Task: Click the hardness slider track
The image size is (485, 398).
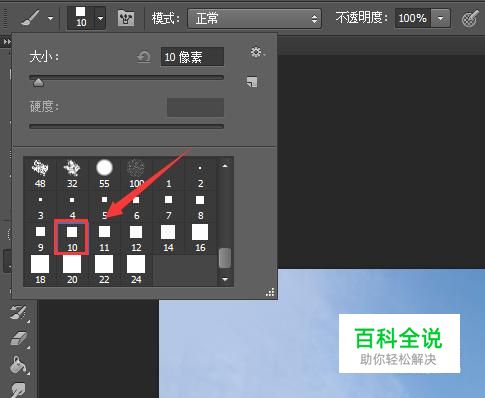Action: pyautogui.click(x=126, y=126)
